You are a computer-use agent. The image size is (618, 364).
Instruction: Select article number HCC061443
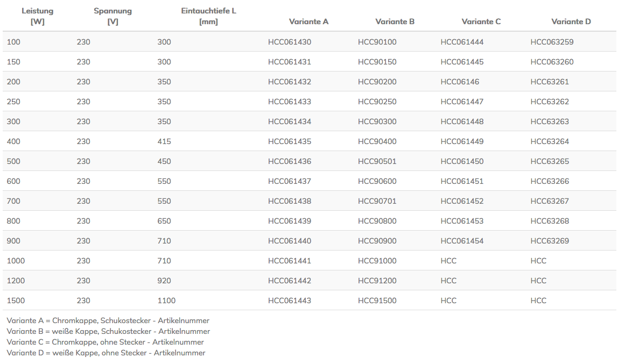(290, 301)
